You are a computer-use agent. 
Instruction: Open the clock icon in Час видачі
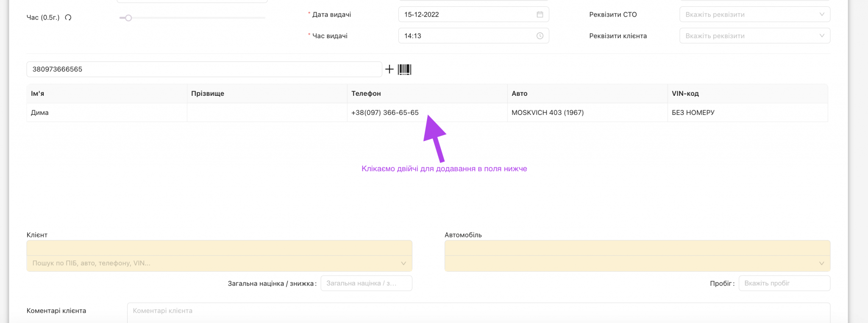click(x=540, y=36)
